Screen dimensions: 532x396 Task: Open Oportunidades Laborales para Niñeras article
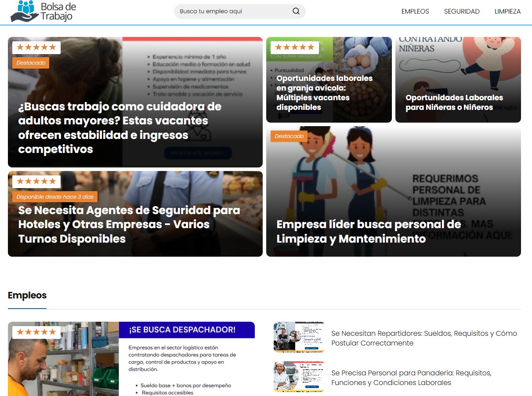tap(454, 102)
